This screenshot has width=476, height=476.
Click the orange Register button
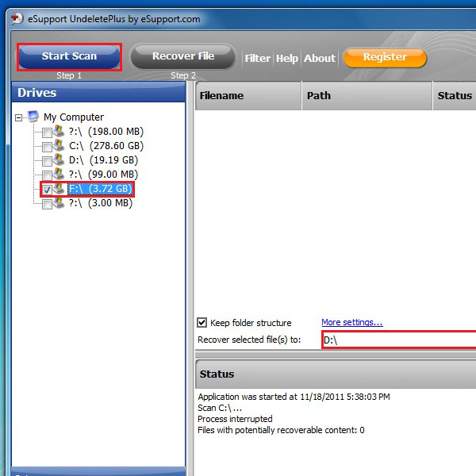tap(385, 57)
